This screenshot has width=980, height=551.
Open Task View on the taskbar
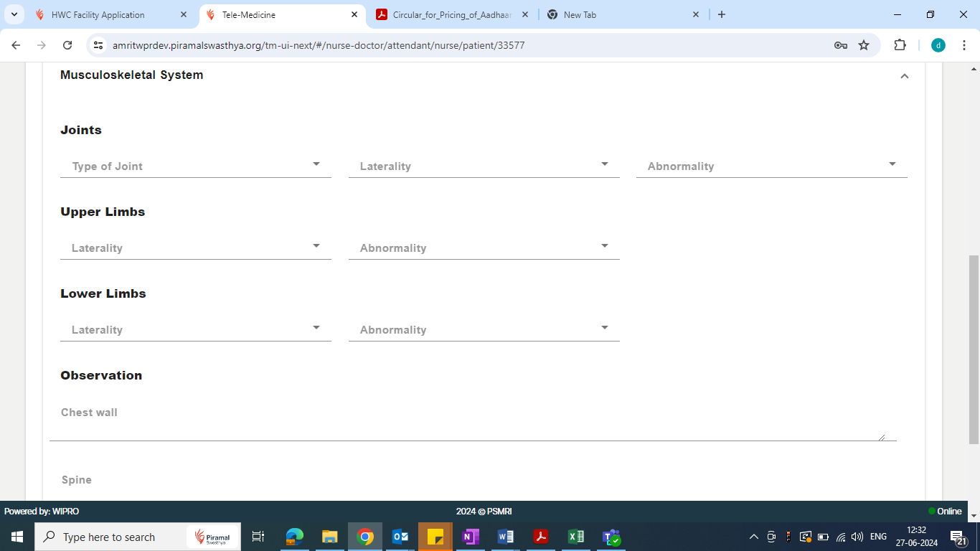point(258,537)
